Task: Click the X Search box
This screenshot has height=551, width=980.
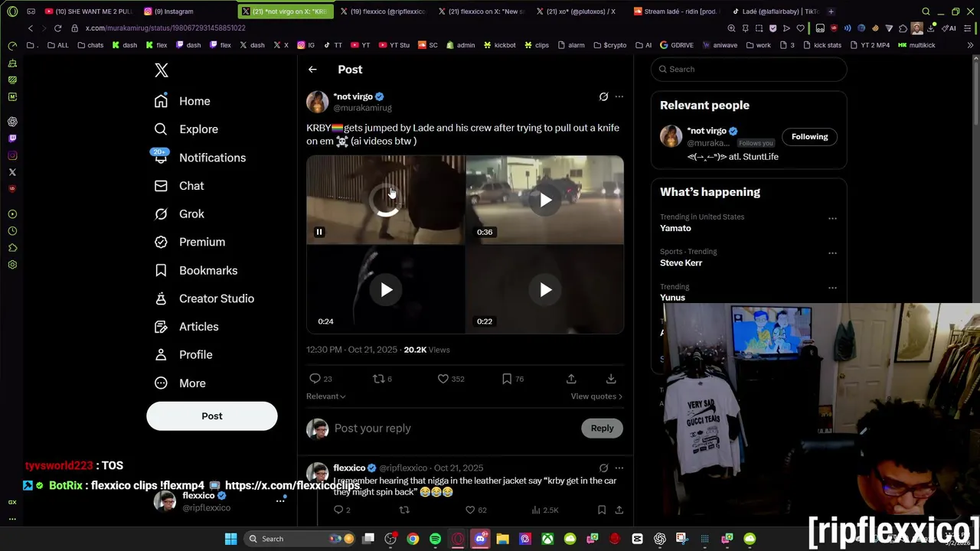Action: (749, 70)
